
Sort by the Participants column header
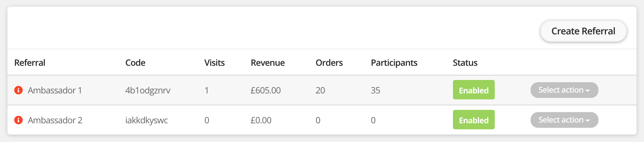[394, 63]
